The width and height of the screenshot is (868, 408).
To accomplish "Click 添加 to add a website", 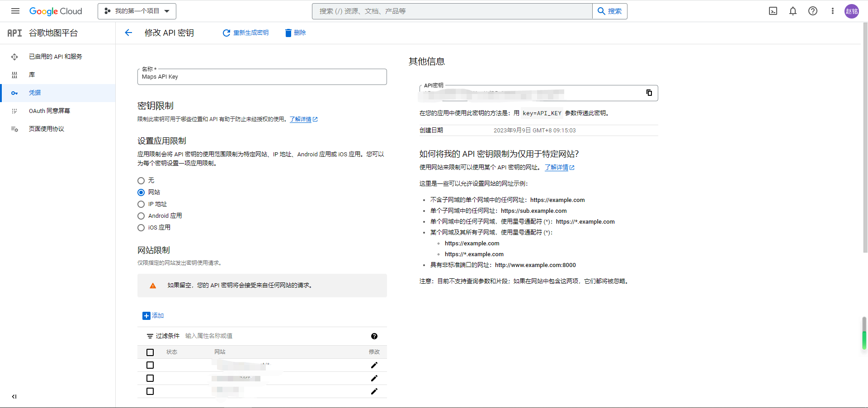I will coord(153,315).
